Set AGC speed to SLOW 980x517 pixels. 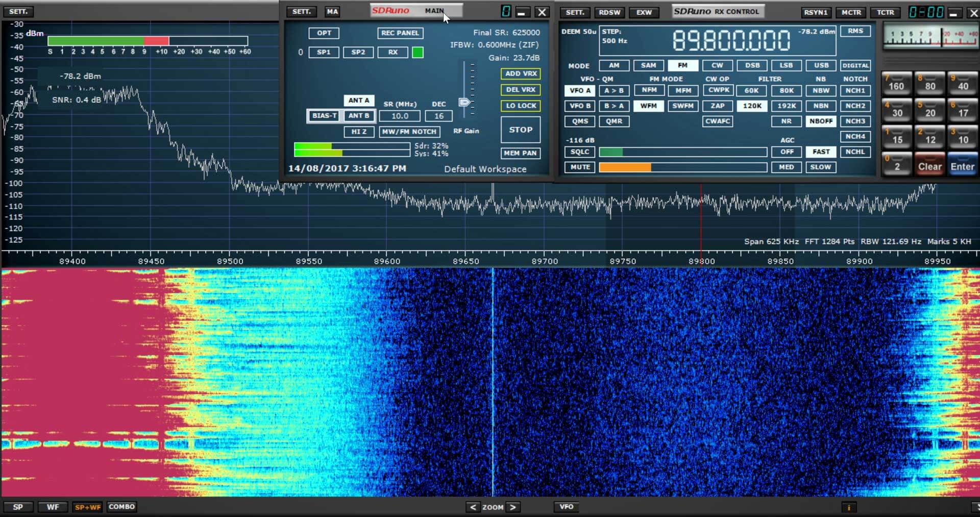click(821, 167)
